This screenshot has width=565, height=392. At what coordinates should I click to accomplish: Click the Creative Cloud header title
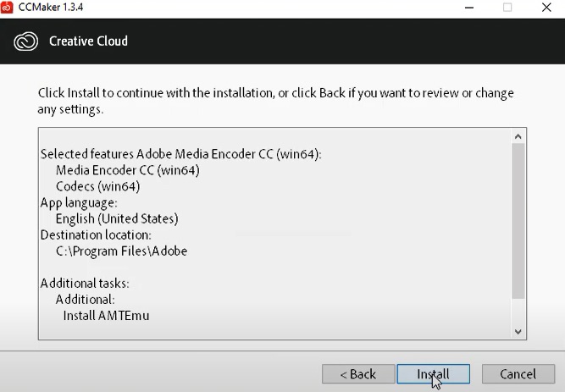pos(88,41)
